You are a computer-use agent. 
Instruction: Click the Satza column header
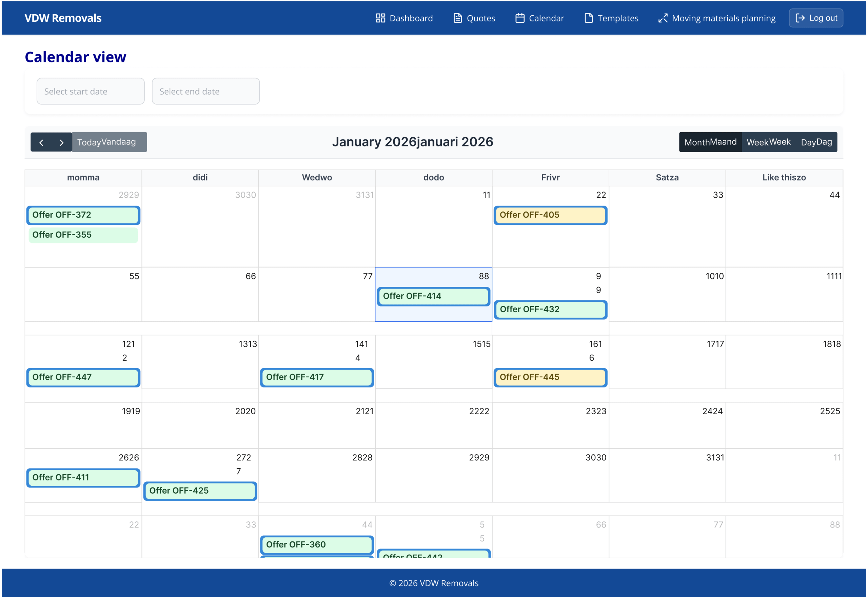[667, 178]
